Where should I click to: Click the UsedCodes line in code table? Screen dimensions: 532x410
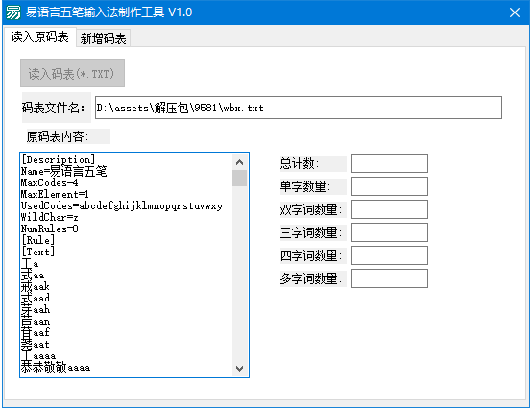(122, 205)
